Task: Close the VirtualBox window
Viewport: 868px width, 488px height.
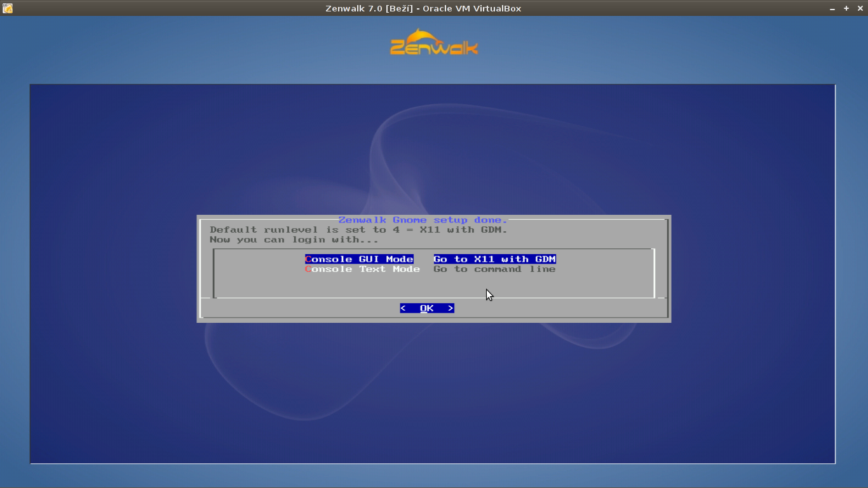Action: click(860, 8)
